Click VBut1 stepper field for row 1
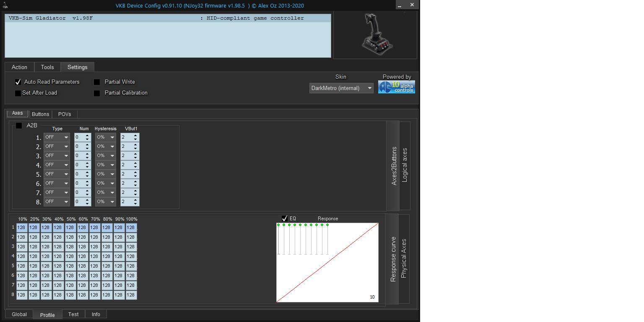This screenshot has height=322, width=644. [x=130, y=137]
